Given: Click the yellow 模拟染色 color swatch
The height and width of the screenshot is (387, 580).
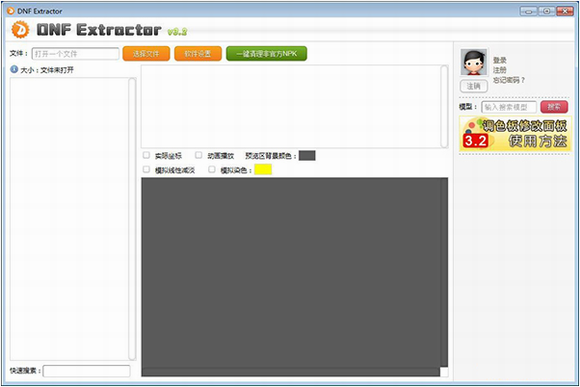Looking at the screenshot, I should (263, 169).
